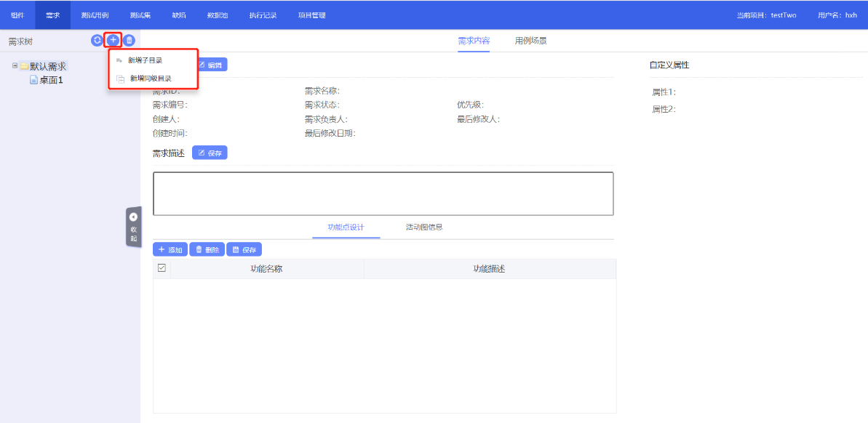Click the 收起 arrow to collapse the sidebar
The width and height of the screenshot is (868, 423).
click(x=133, y=217)
